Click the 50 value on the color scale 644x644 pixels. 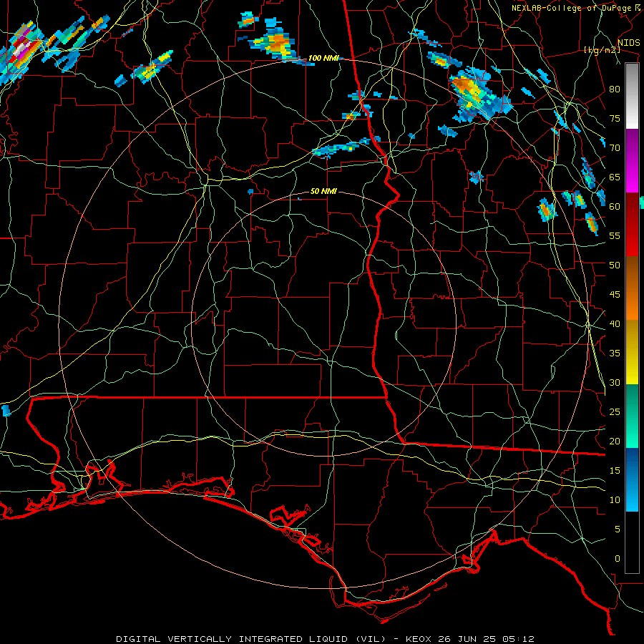[615, 265]
